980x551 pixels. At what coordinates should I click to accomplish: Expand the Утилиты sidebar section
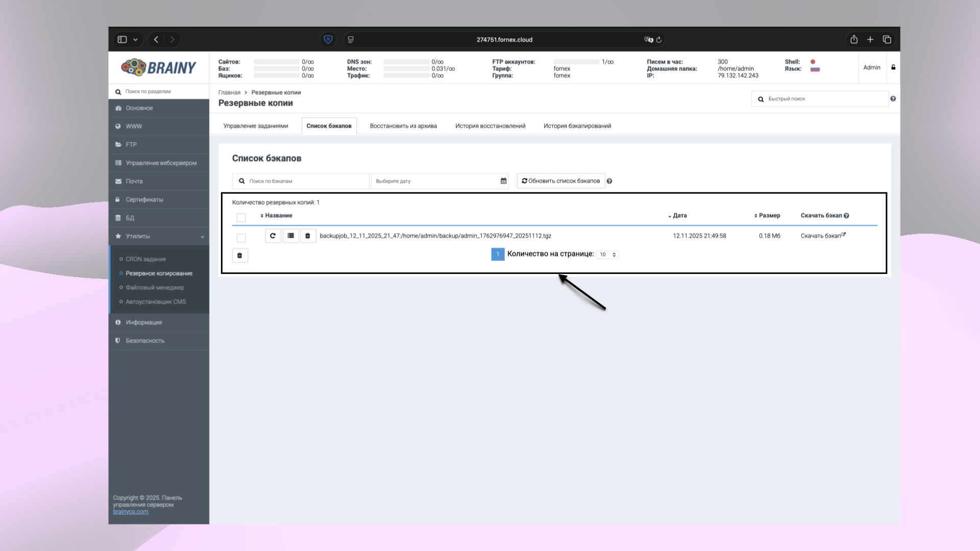pyautogui.click(x=159, y=236)
